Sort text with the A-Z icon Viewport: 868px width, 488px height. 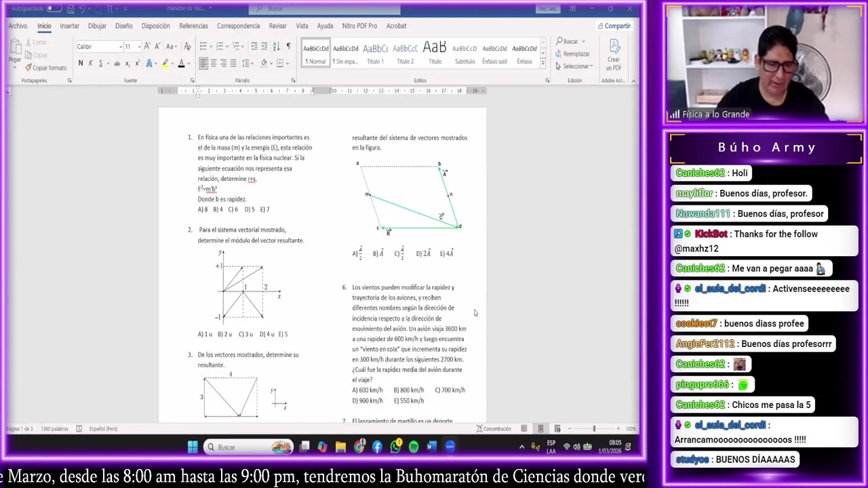coord(276,46)
